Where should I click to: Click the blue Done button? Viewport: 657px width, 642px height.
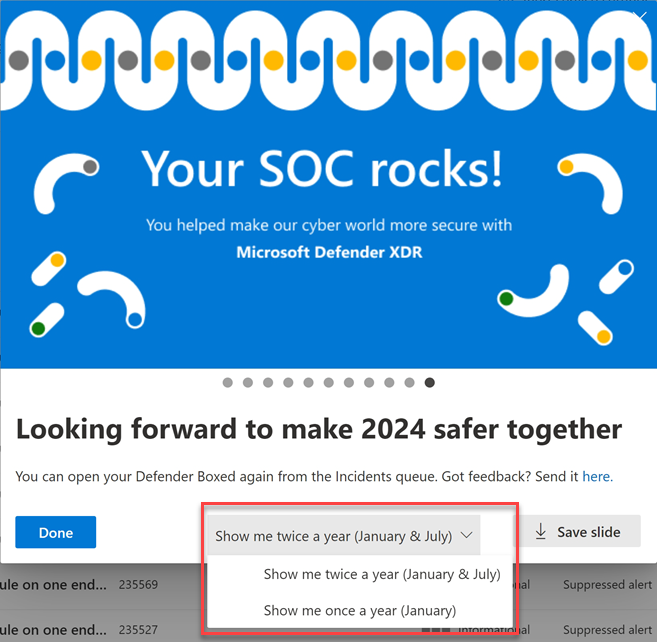tap(56, 532)
